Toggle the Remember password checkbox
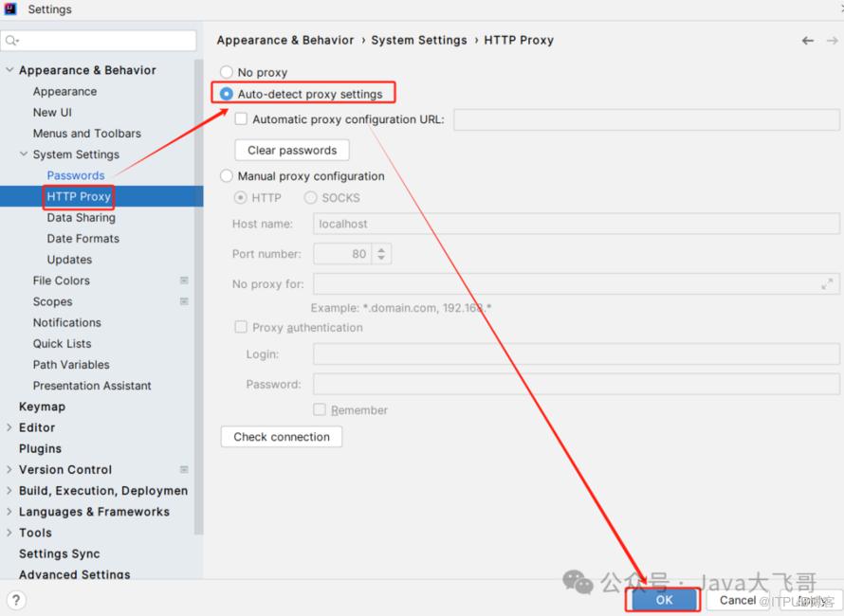 [x=320, y=409]
